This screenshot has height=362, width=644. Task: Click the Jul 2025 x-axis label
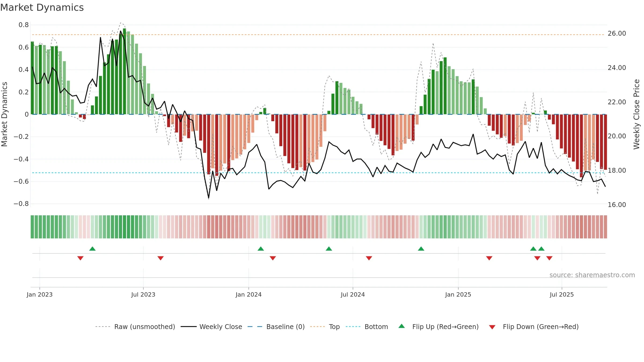(562, 294)
